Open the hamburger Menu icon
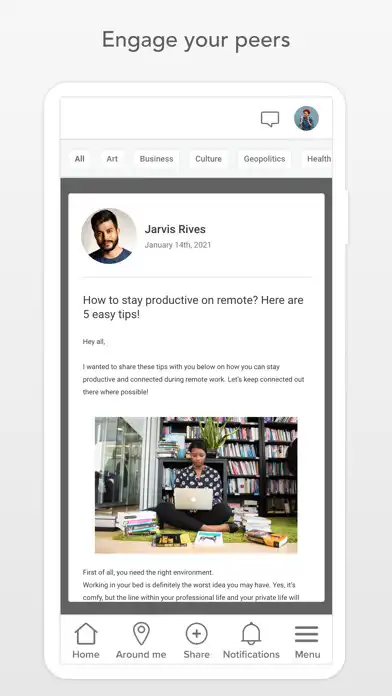This screenshot has height=696, width=392. point(307,634)
